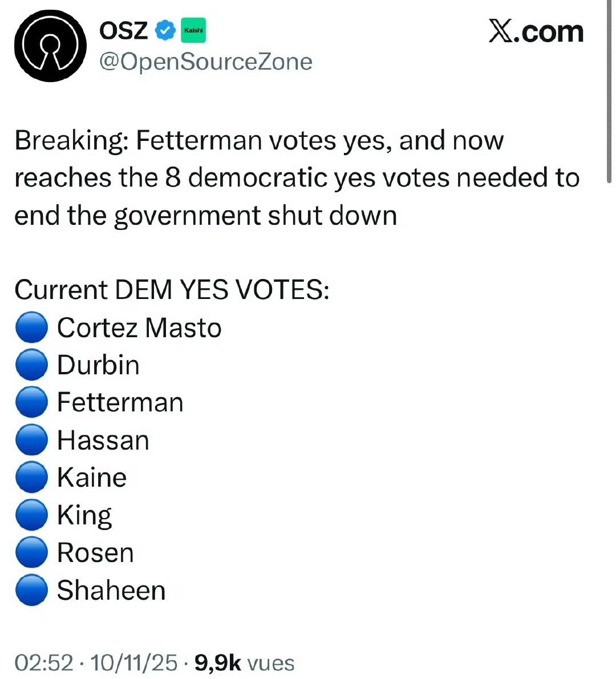Image resolution: width=616 pixels, height=679 pixels.
Task: Select the green Kalshi badge
Action: point(192,30)
